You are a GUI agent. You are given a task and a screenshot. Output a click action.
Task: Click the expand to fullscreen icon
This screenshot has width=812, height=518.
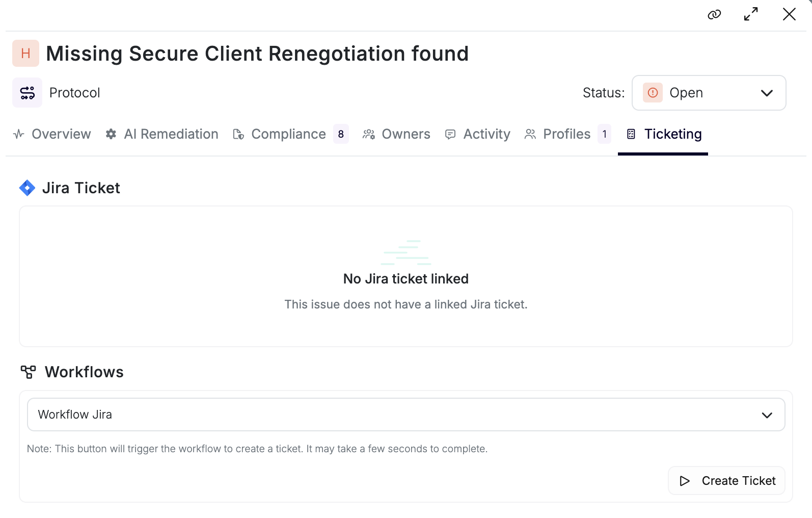pos(750,15)
